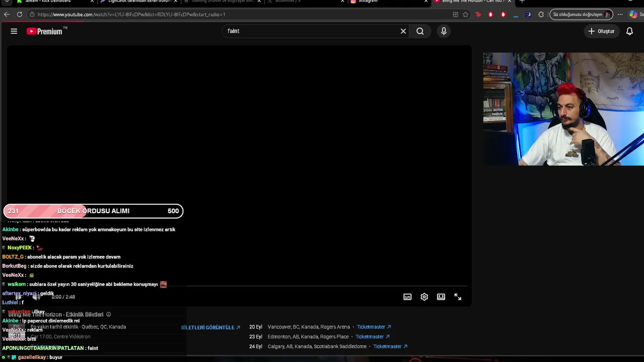Click chat username BOLTZ_G
This screenshot has width=644, height=362.
[x=13, y=257]
